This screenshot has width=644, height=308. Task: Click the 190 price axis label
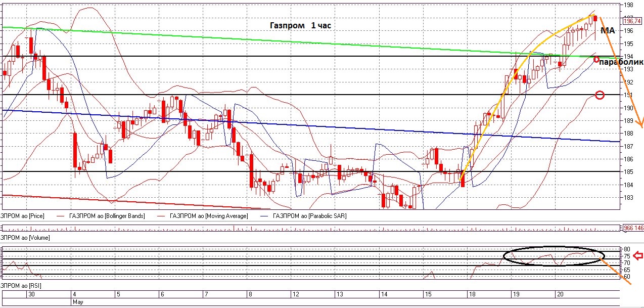click(629, 108)
